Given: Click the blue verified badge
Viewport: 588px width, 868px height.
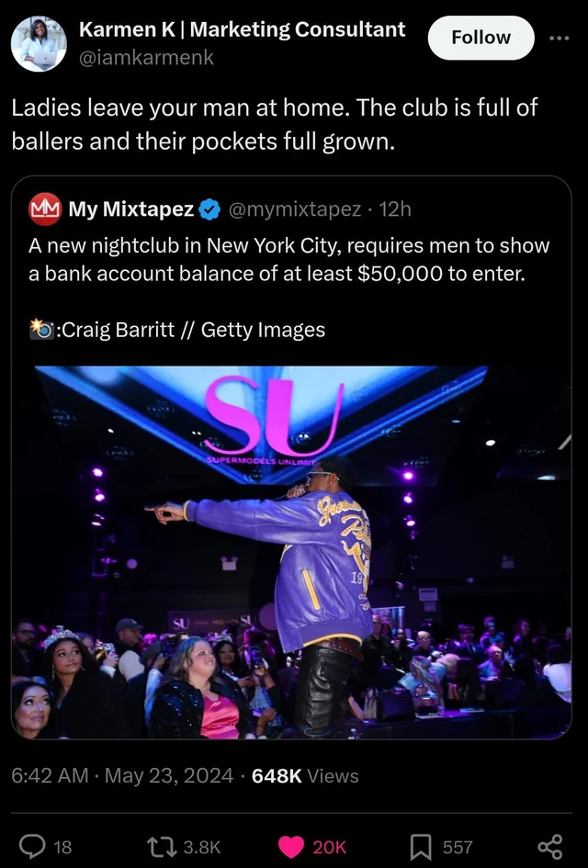Looking at the screenshot, I should point(209,209).
